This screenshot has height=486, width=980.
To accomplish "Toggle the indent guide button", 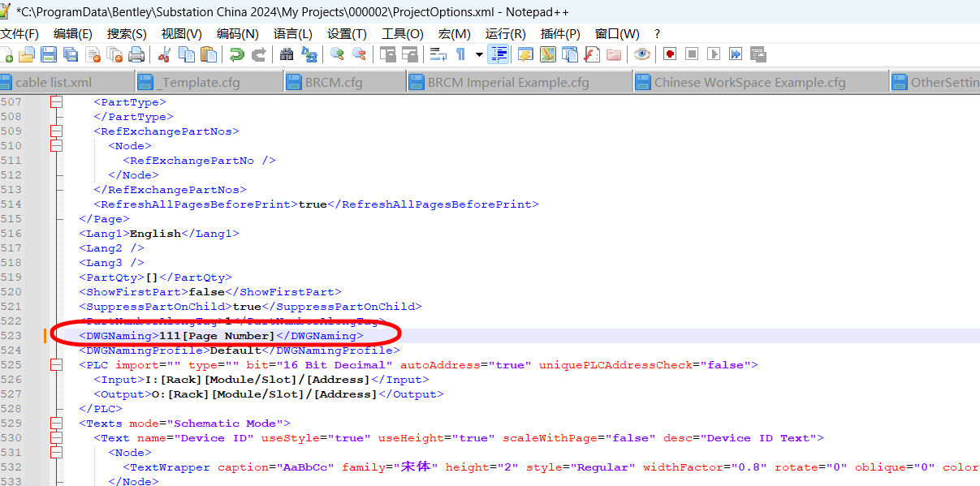I will pyautogui.click(x=499, y=54).
